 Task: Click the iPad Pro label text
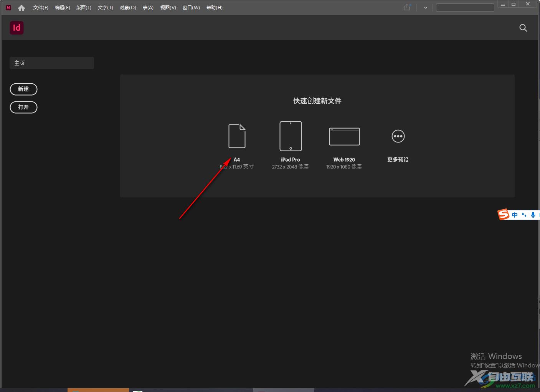[x=291, y=160]
